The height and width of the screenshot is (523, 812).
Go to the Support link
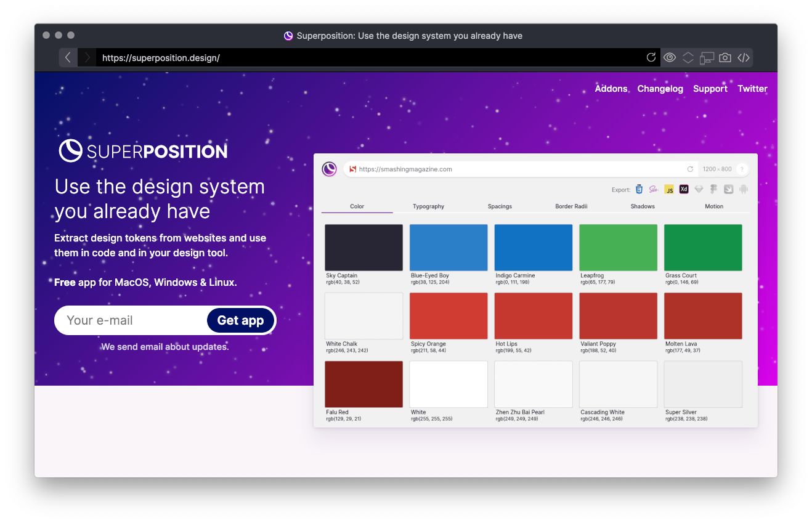(x=710, y=89)
